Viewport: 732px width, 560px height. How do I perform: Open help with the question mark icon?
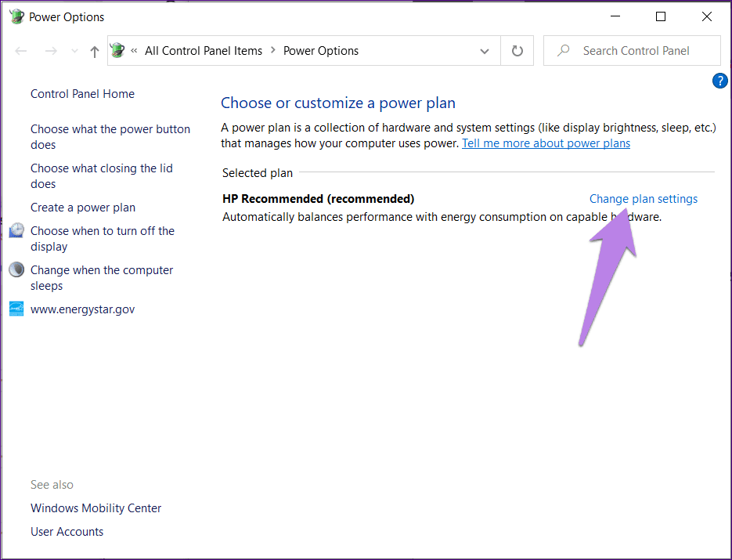719,81
